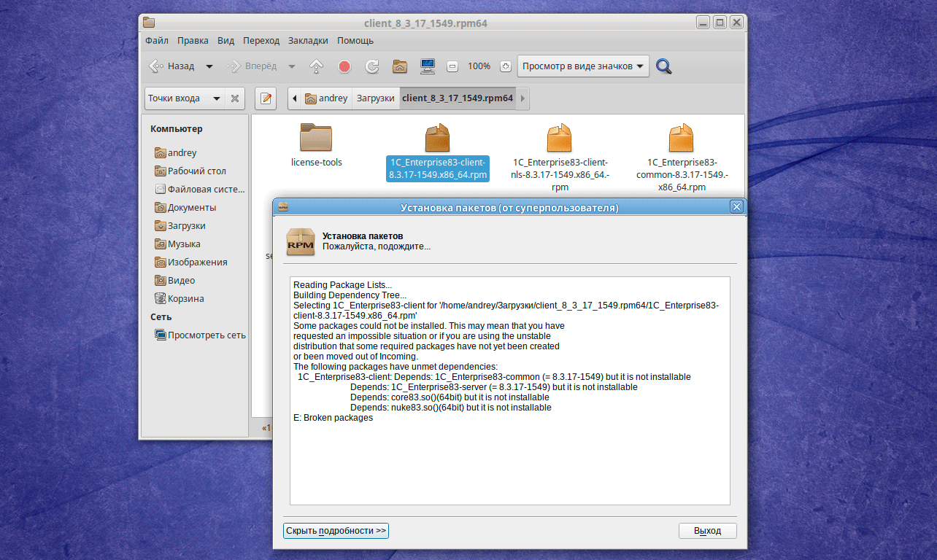Viewport: 937px width, 560px height.
Task: Select 'Загрузки' in the sidebar
Action: [186, 226]
